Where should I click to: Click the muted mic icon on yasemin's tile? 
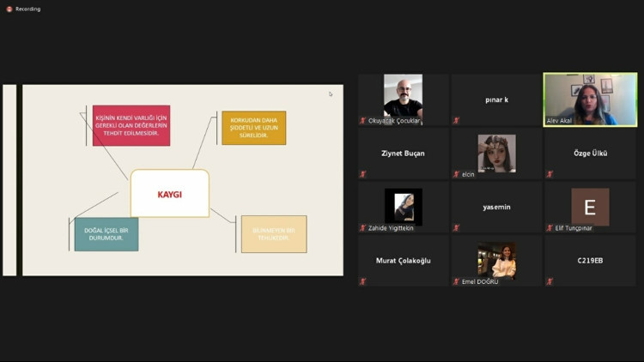point(456,228)
